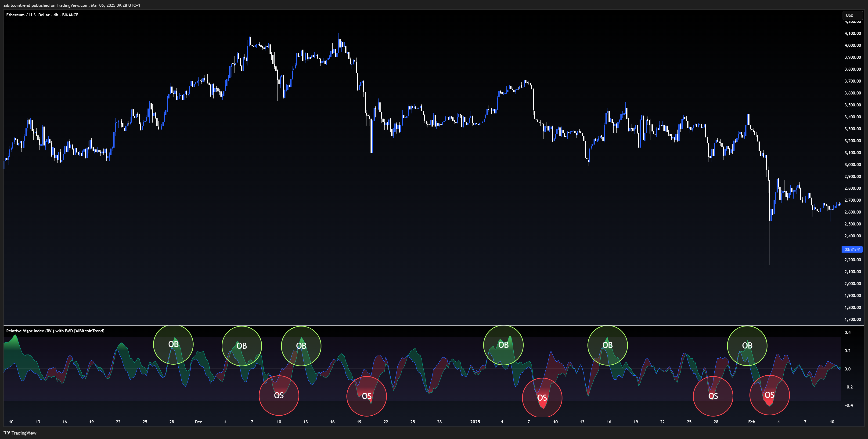This screenshot has height=439, width=868.
Task: Click the 3,300.00 price scale label
Action: [853, 129]
